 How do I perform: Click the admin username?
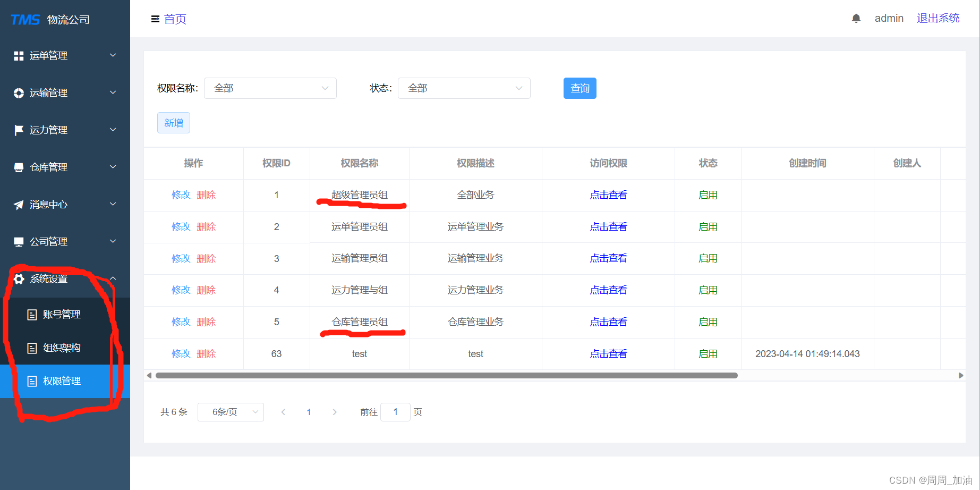[889, 19]
